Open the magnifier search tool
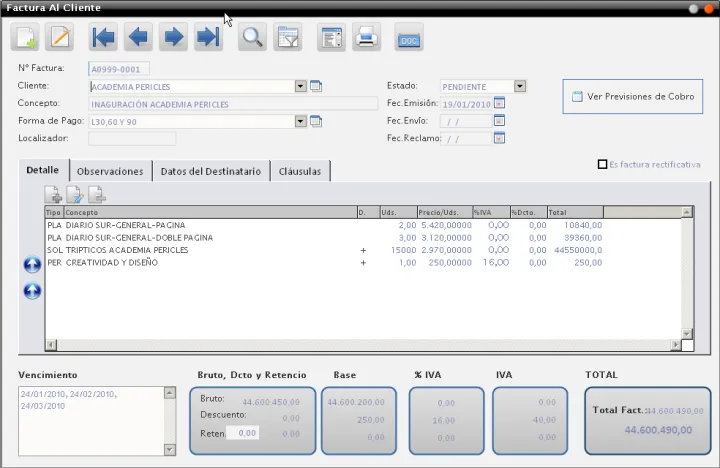This screenshot has width=720, height=468. [x=252, y=38]
